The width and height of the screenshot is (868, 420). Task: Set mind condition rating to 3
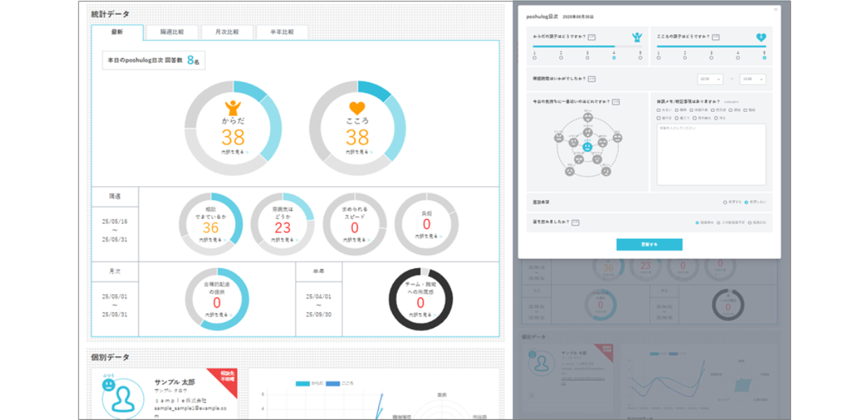(711, 57)
